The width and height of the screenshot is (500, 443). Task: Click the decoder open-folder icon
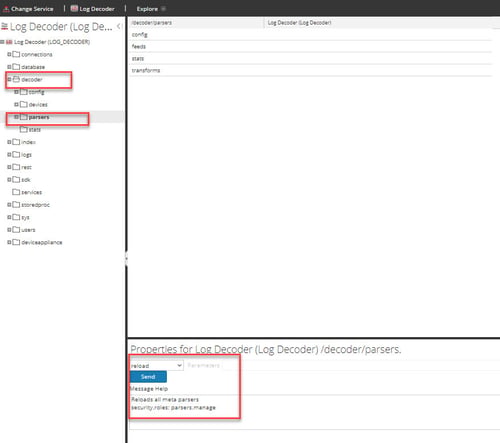[16, 79]
